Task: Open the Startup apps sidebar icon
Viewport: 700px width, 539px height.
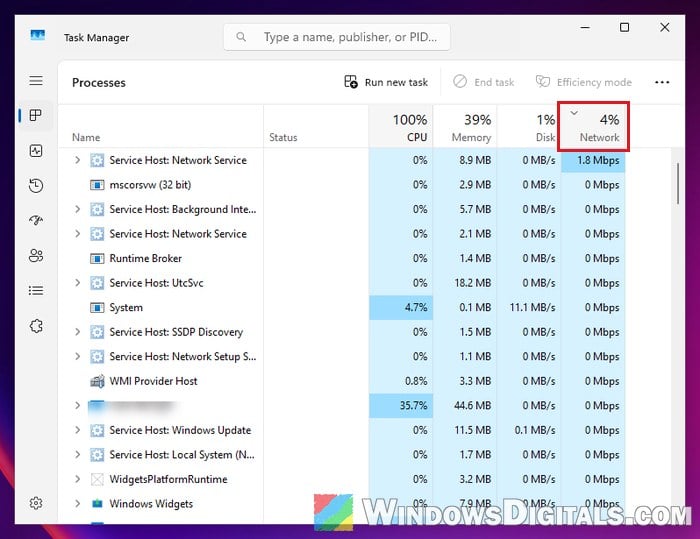Action: 36,220
